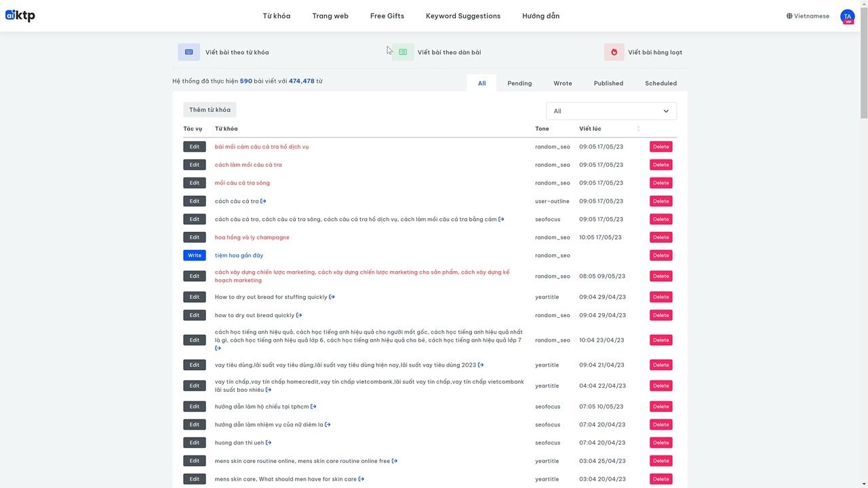Open Viết bài theo từ khóa
This screenshot has height=488, width=868.
coord(237,52)
